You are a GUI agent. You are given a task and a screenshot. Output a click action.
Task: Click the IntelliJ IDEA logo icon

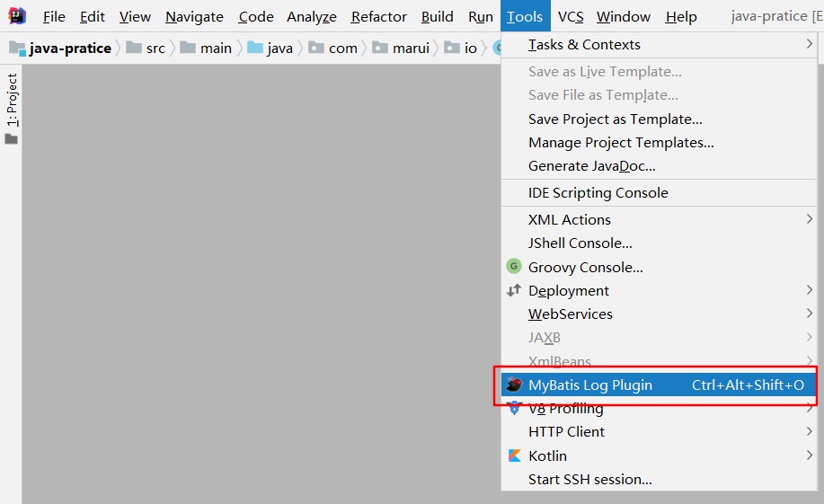point(17,16)
